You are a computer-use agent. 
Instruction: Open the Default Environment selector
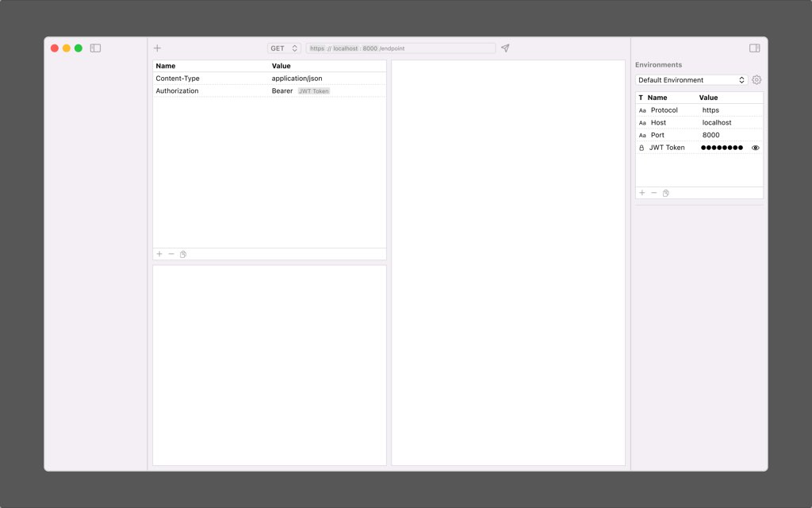(691, 80)
